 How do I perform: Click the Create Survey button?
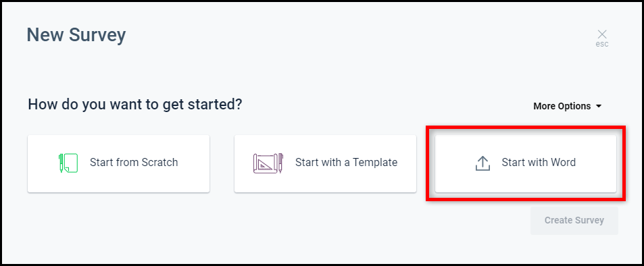tap(574, 221)
